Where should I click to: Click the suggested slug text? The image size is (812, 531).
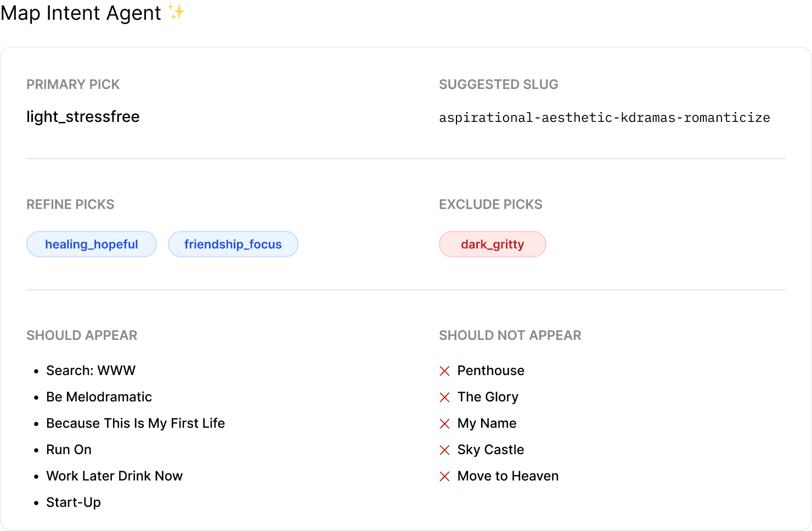(x=604, y=118)
